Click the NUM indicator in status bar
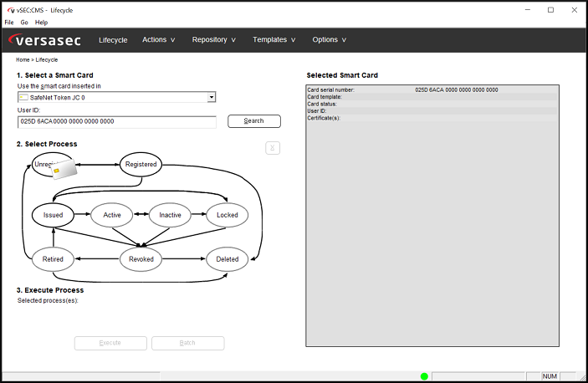The width and height of the screenshot is (588, 383). (550, 376)
